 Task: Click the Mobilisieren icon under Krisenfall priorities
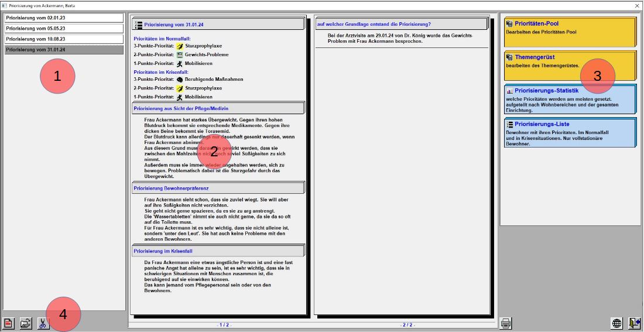180,97
